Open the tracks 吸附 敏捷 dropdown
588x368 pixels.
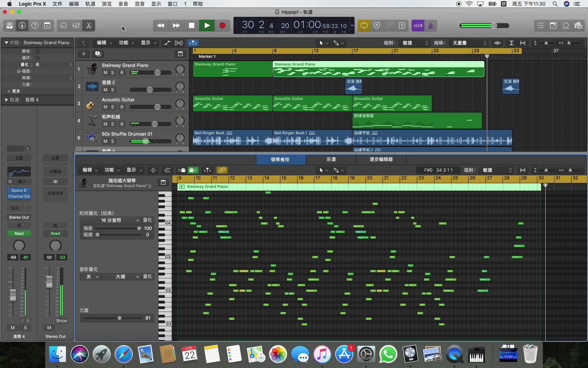click(x=415, y=43)
